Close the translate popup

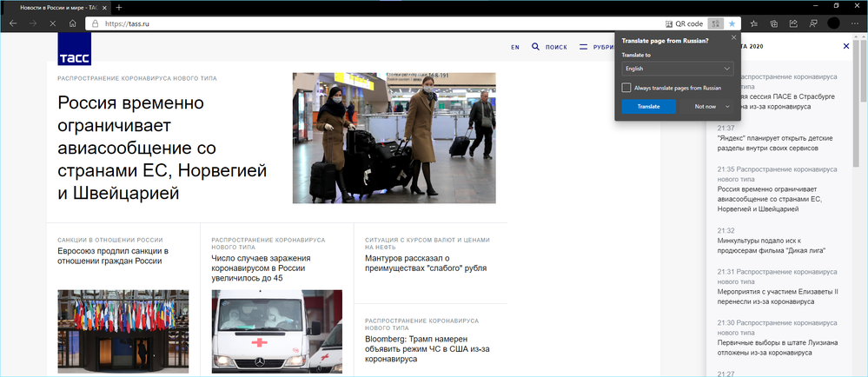[x=734, y=37]
